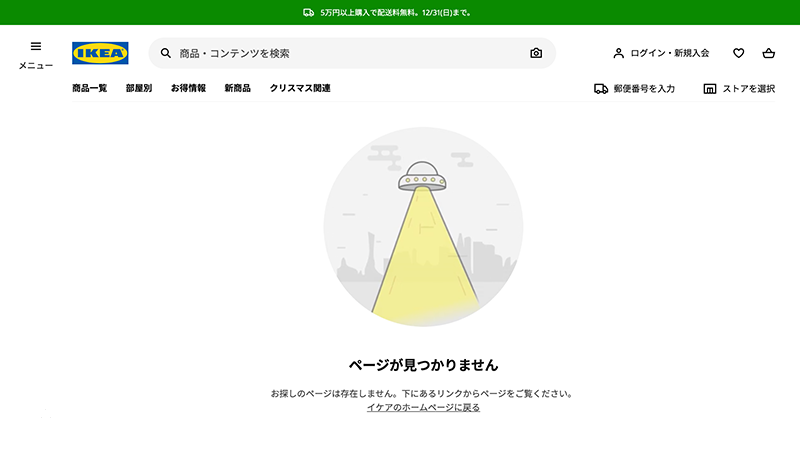This screenshot has width=800, height=476.
Task: Open the favorites heart icon
Action: (738, 53)
